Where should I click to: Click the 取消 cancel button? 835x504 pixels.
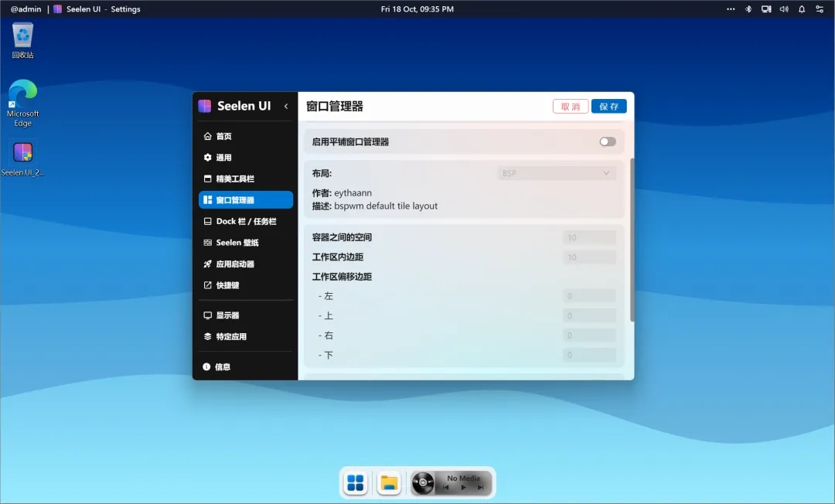[x=570, y=106]
